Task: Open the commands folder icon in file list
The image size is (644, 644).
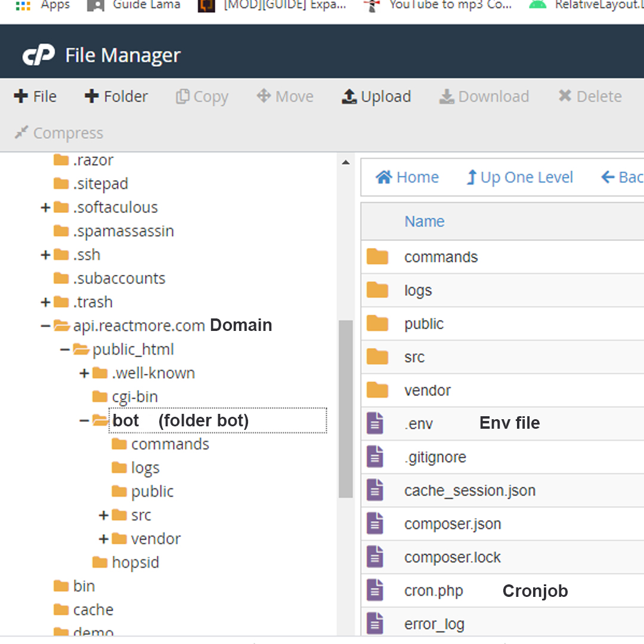Action: pyautogui.click(x=377, y=257)
